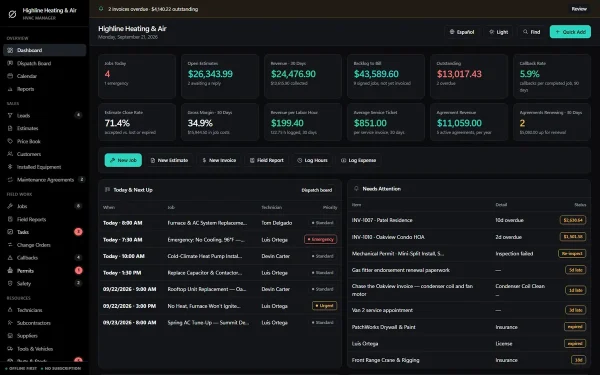This screenshot has height=375, width=600.
Task: Open the Maintenance Agreements menu item
Action: click(44, 179)
